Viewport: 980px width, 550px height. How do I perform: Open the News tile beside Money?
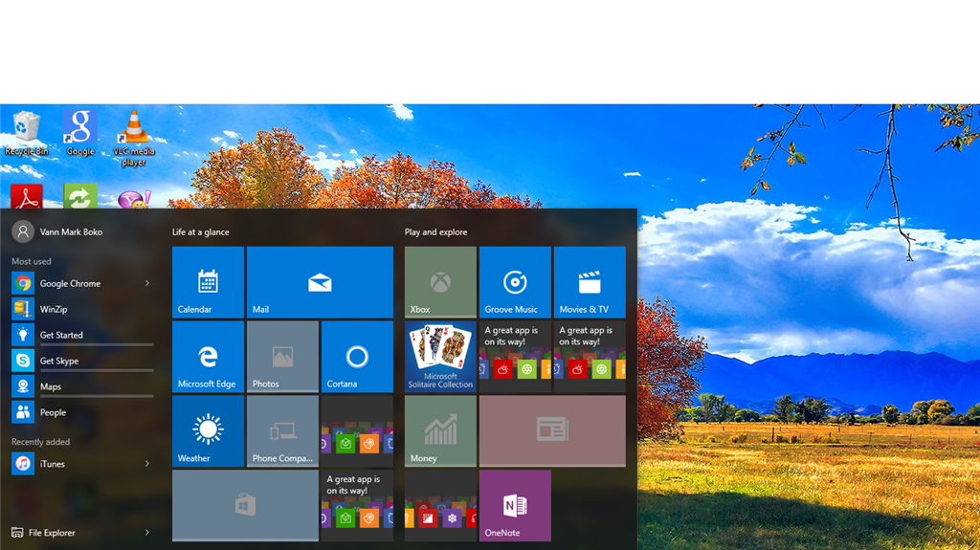coord(552,431)
